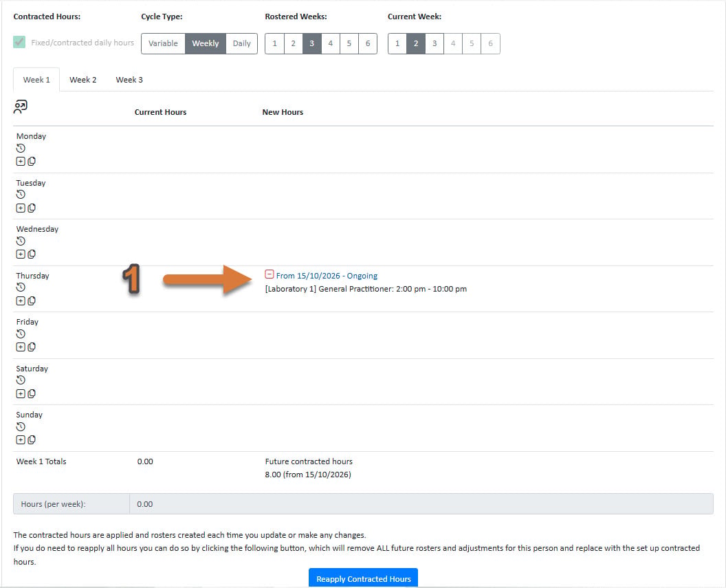Copy Tuesday's hours icon

[x=32, y=208]
